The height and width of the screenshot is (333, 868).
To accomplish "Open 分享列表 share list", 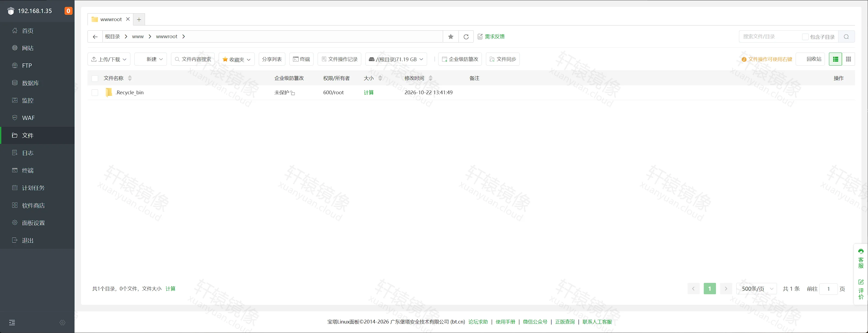I will (272, 59).
